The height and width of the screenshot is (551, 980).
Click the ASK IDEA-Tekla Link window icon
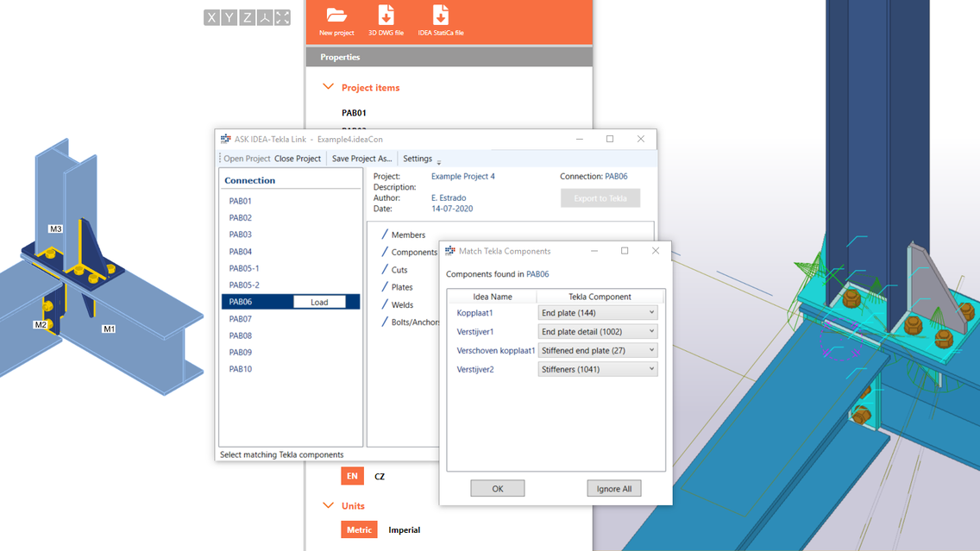(226, 139)
